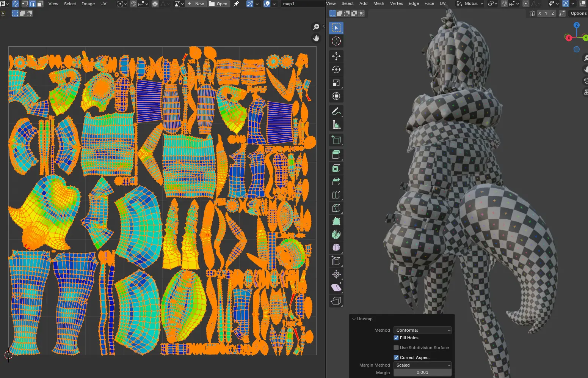Screen dimensions: 588x378
Task: Toggle Z mirror axis in viewport header
Action: 553,13
